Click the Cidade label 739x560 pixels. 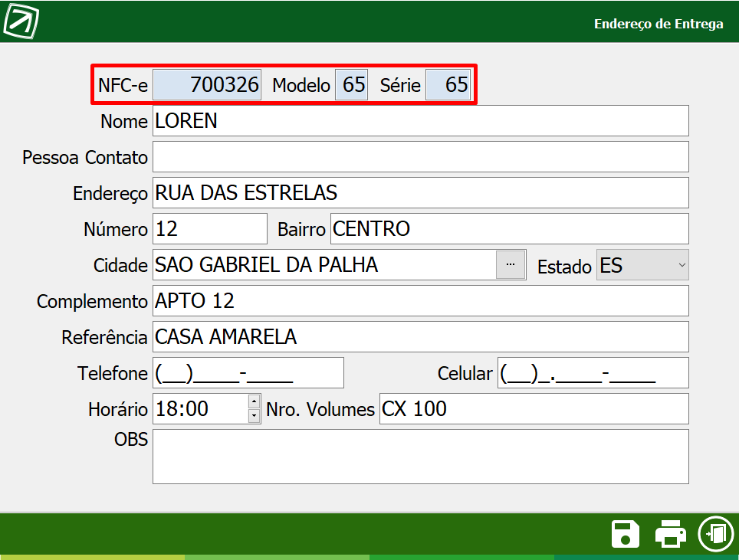pos(120,266)
